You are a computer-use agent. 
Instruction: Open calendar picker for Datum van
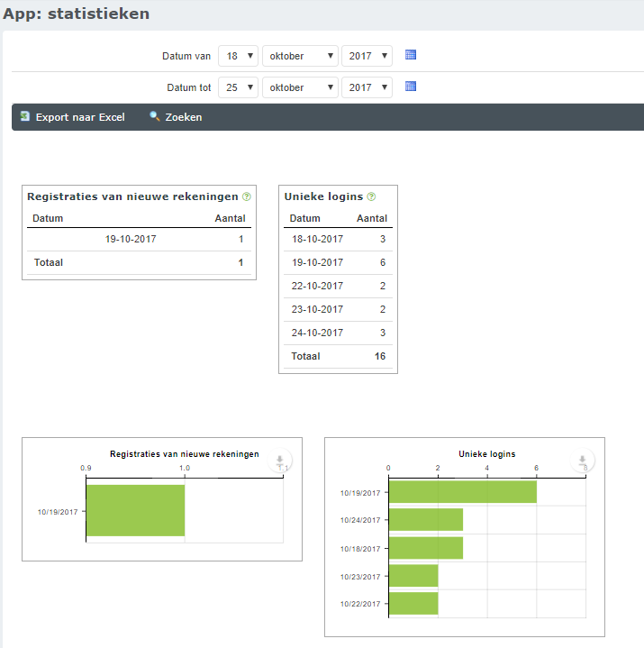pyautogui.click(x=410, y=55)
